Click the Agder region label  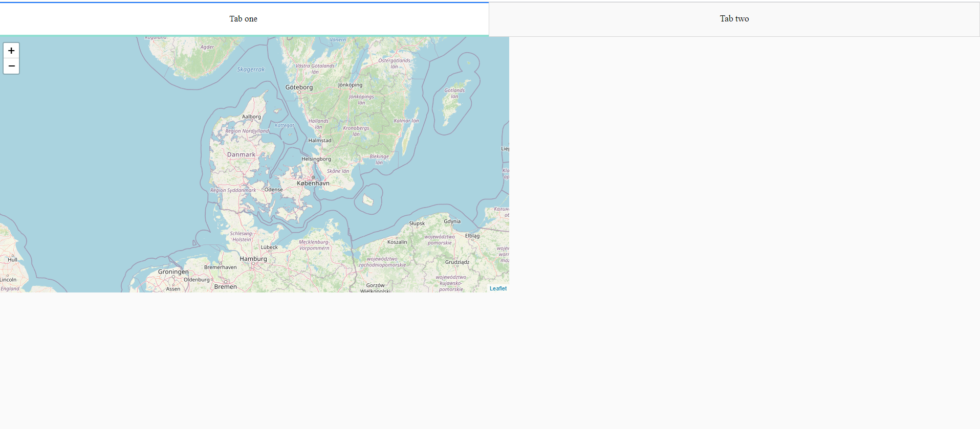[x=207, y=47]
